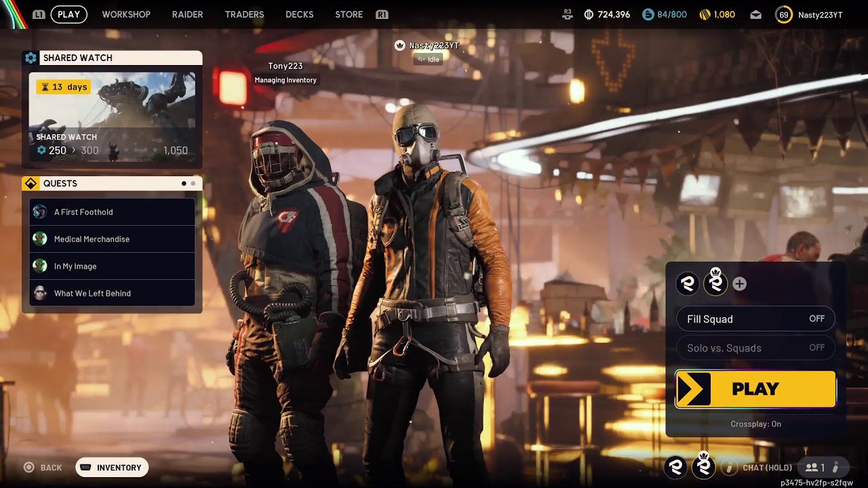The image size is (868, 488).
Task: Open the Nasty223YT profile name in top bar
Action: point(820,15)
